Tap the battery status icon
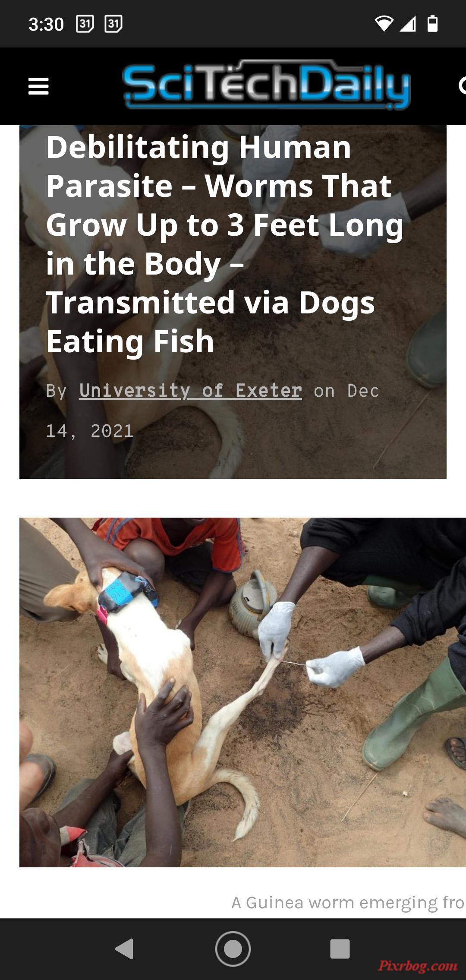Viewport: 466px width, 980px height. click(432, 24)
